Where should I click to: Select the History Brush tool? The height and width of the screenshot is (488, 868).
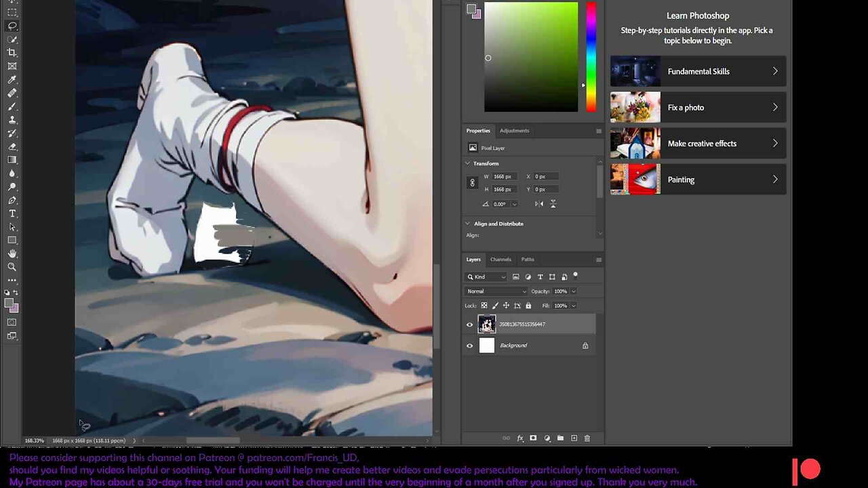12,134
